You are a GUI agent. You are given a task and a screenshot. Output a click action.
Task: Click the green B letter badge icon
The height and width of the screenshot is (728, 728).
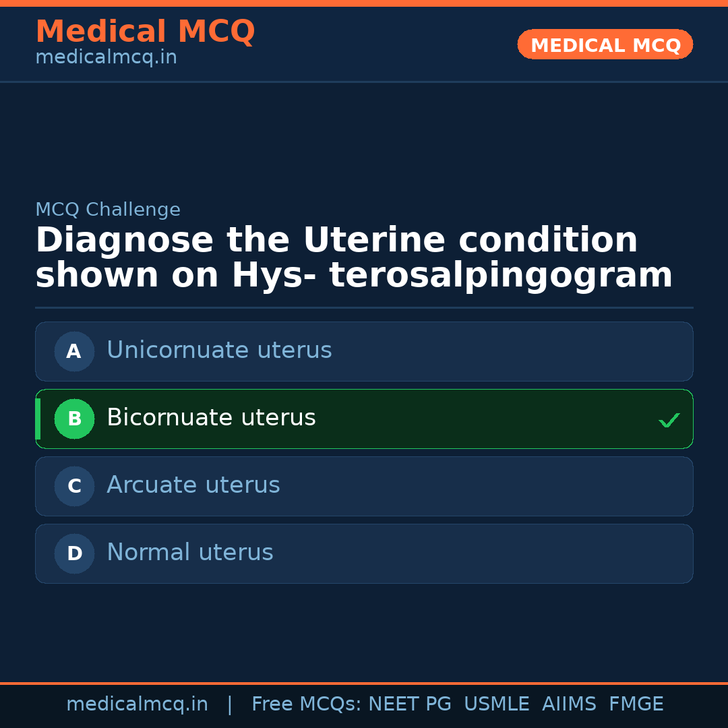click(74, 419)
